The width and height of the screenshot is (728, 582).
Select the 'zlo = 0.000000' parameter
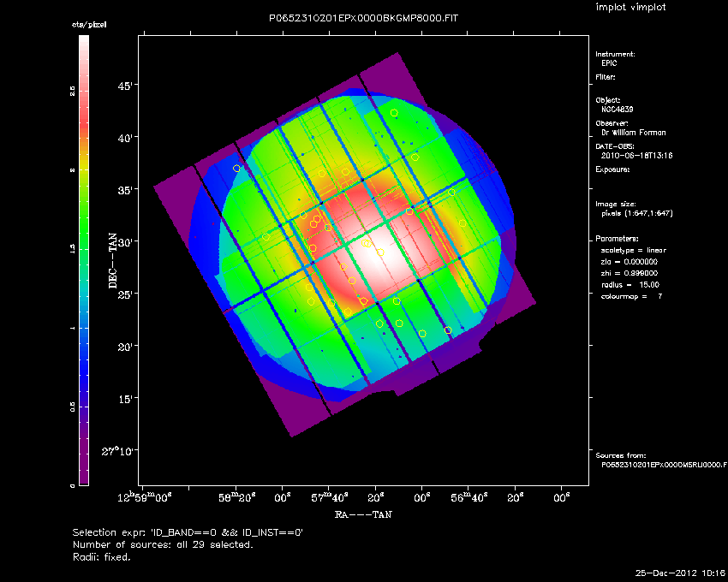coord(630,262)
